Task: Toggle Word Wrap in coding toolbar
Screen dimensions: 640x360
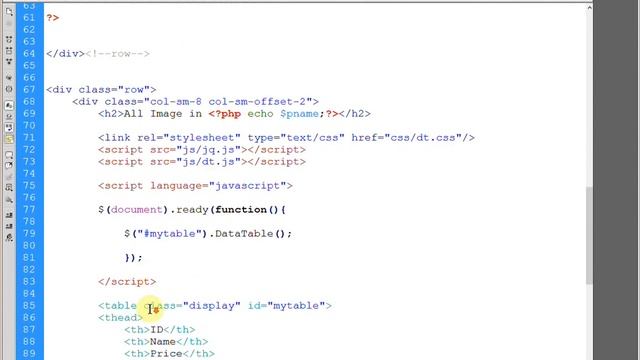Action: 9,128
